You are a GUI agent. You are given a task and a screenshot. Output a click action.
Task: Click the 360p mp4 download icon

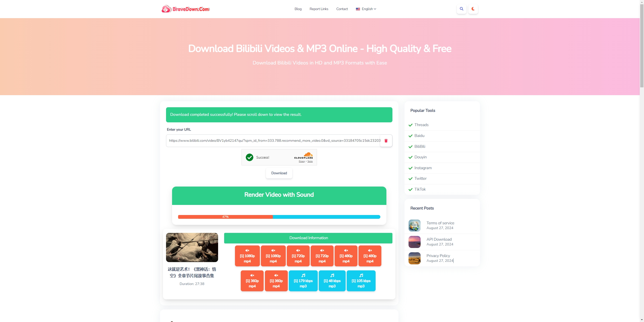(252, 281)
